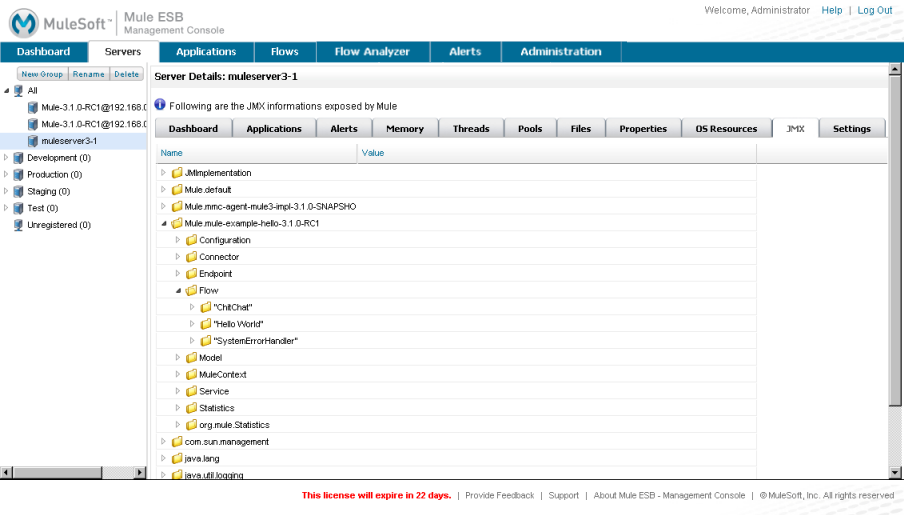Image resolution: width=904 pixels, height=515 pixels.
Task: Click the Unregistered group icon
Action: [19, 225]
